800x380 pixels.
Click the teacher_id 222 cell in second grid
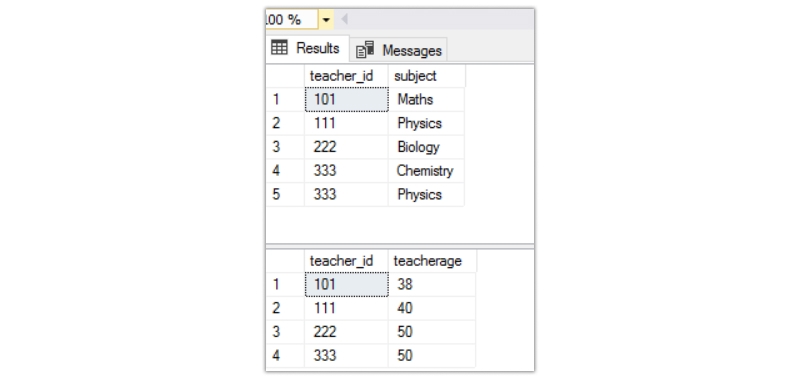[x=346, y=332]
